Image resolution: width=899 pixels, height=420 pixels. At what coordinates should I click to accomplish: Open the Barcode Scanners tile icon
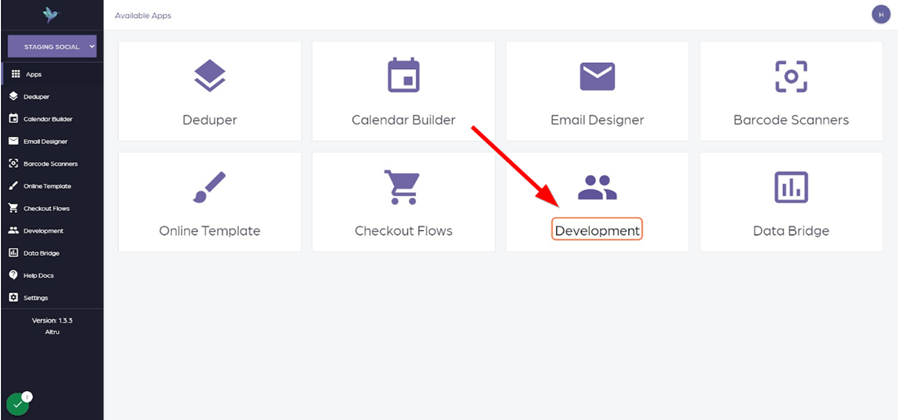791,76
